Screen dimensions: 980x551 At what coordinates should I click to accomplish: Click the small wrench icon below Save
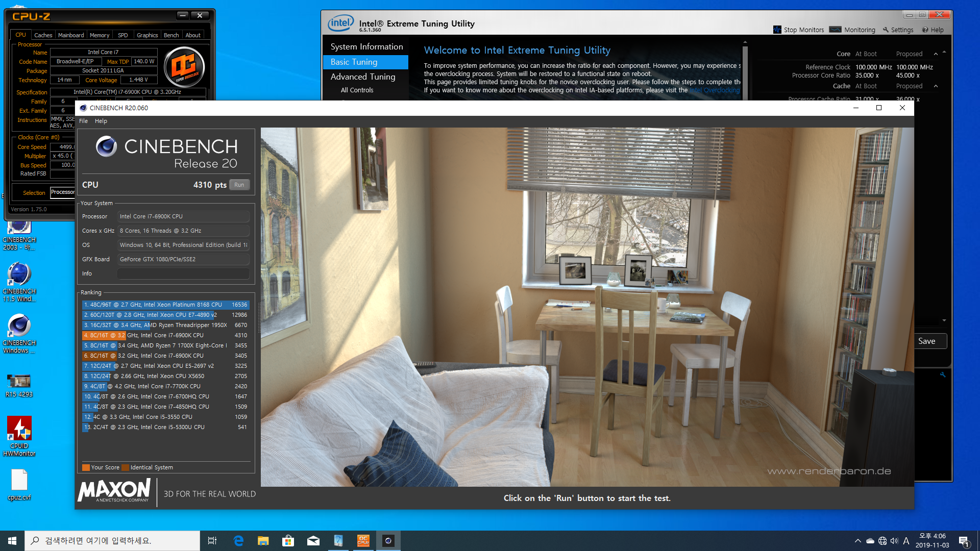(943, 374)
